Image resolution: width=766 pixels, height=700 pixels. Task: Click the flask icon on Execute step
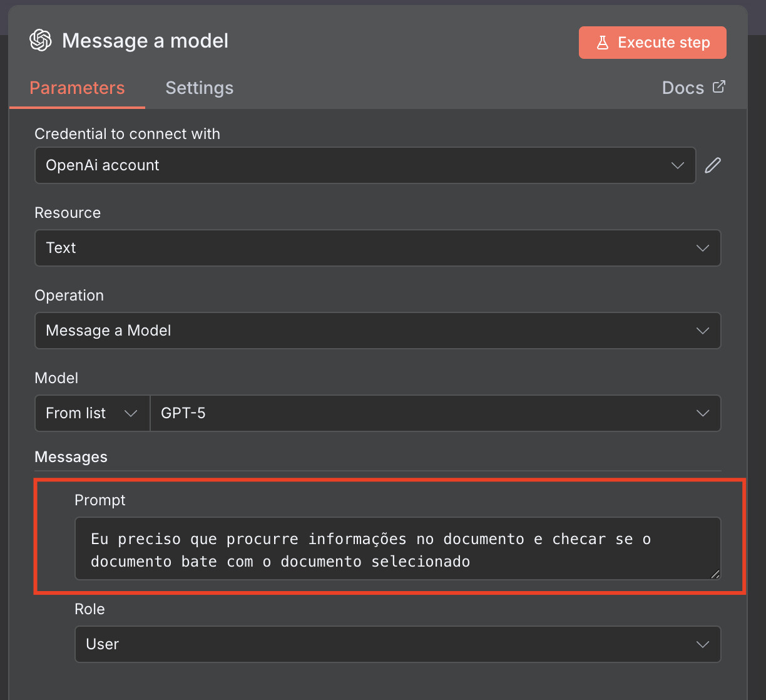602,43
